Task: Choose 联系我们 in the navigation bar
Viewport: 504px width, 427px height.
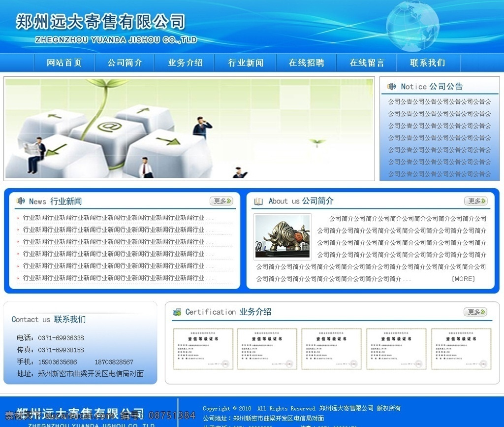Action: coord(428,63)
